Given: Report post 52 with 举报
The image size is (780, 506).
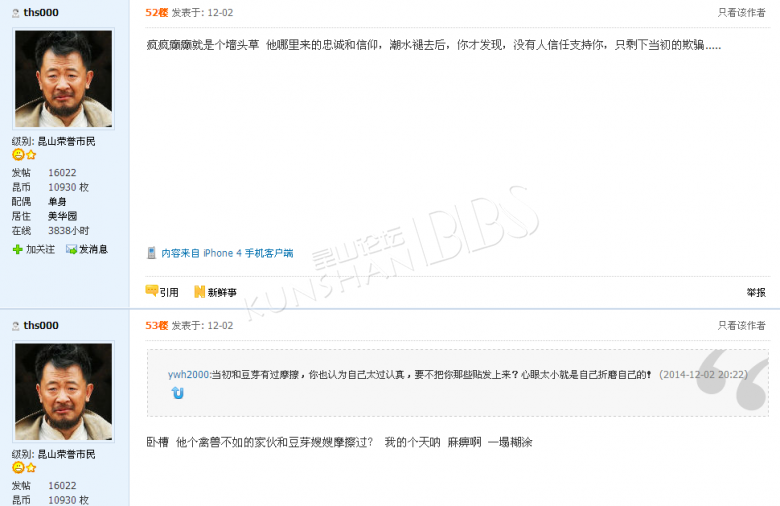Looking at the screenshot, I should [756, 293].
